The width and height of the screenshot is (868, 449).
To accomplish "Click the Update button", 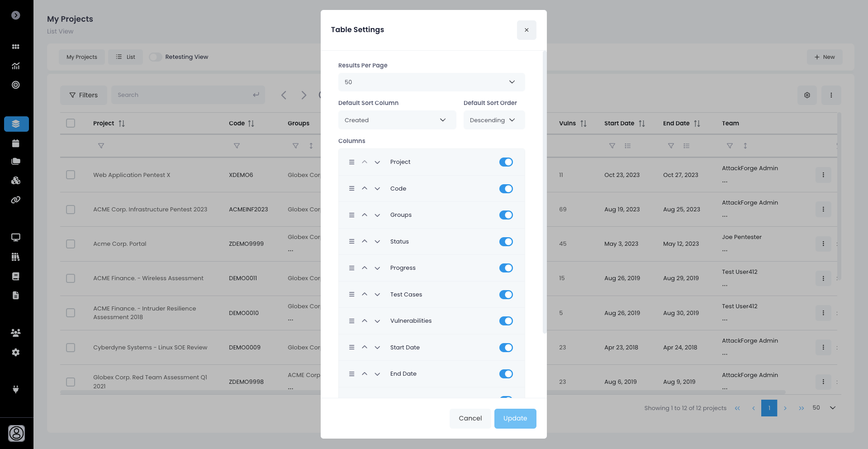I will (x=515, y=418).
